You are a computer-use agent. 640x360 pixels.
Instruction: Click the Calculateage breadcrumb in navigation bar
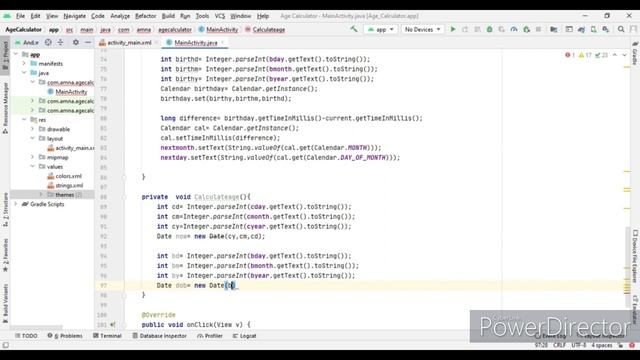(x=265, y=29)
